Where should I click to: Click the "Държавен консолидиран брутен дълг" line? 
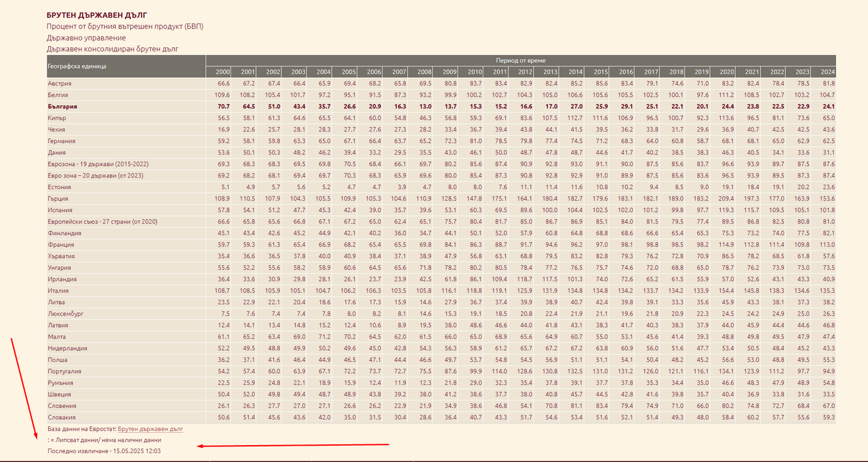pos(113,49)
